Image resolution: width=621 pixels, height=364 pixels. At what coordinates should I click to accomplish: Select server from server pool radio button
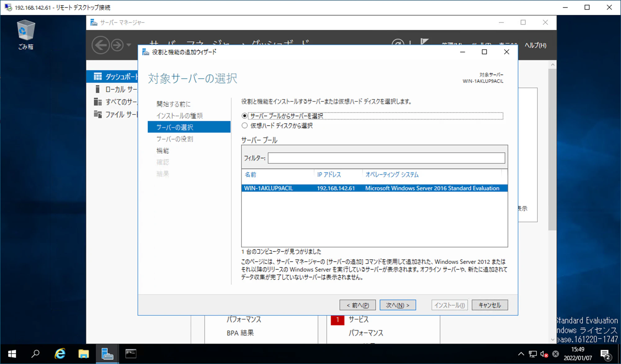(245, 116)
